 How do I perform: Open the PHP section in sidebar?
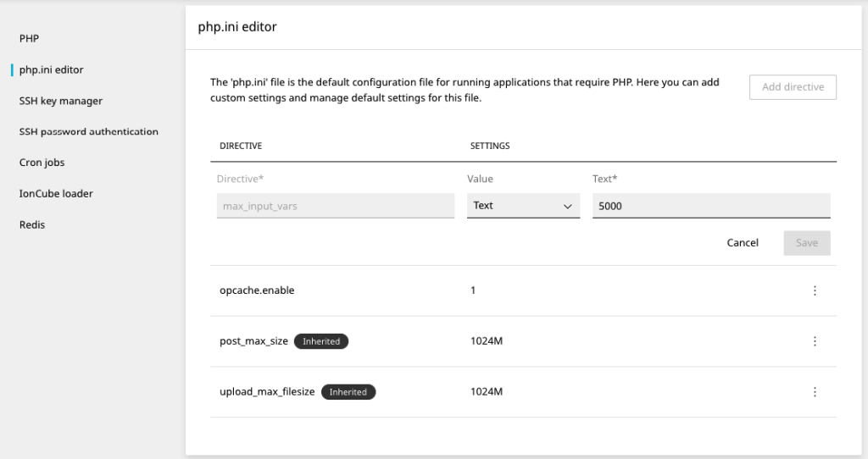tap(30, 39)
